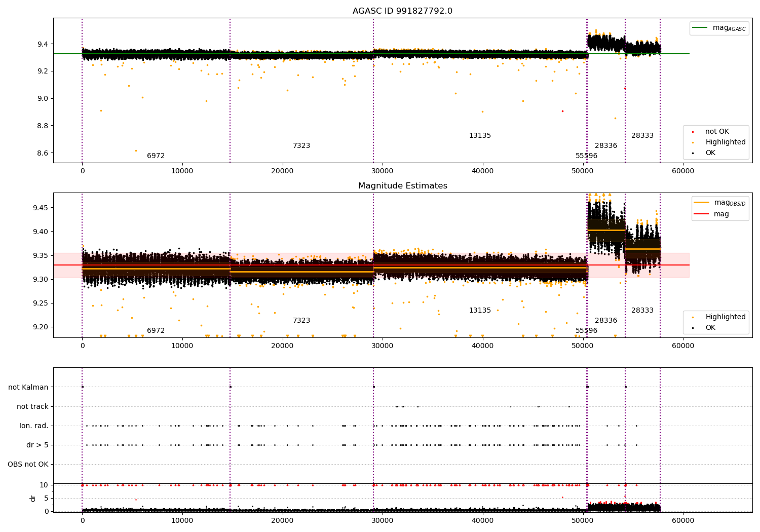Click OBSID label 28336 in the top plot
Screen dimensions: 760x532
click(x=606, y=146)
